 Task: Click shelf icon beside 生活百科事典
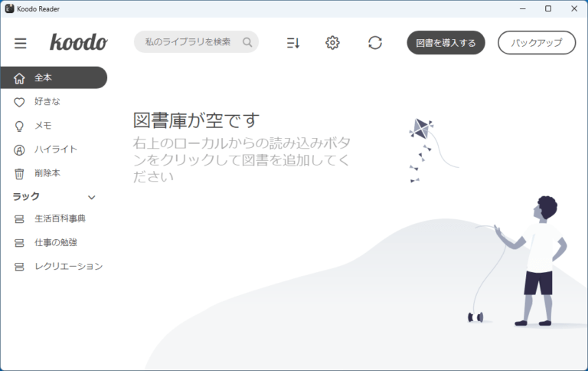tap(19, 219)
